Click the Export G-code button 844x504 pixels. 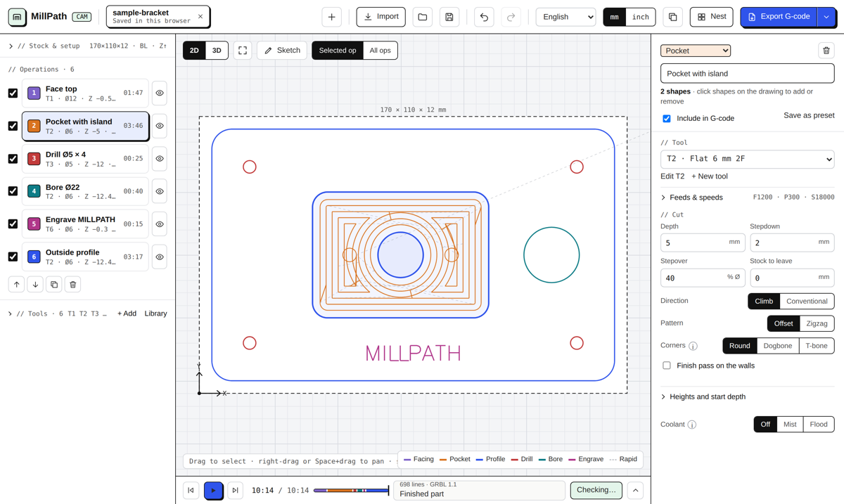(779, 17)
